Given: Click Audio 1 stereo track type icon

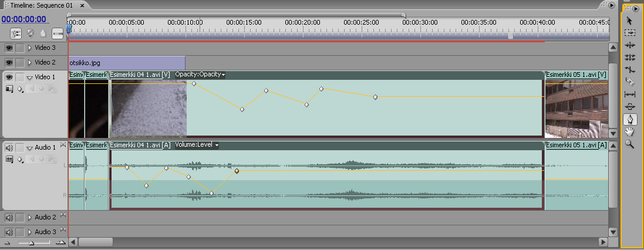Looking at the screenshot, I should [63, 144].
